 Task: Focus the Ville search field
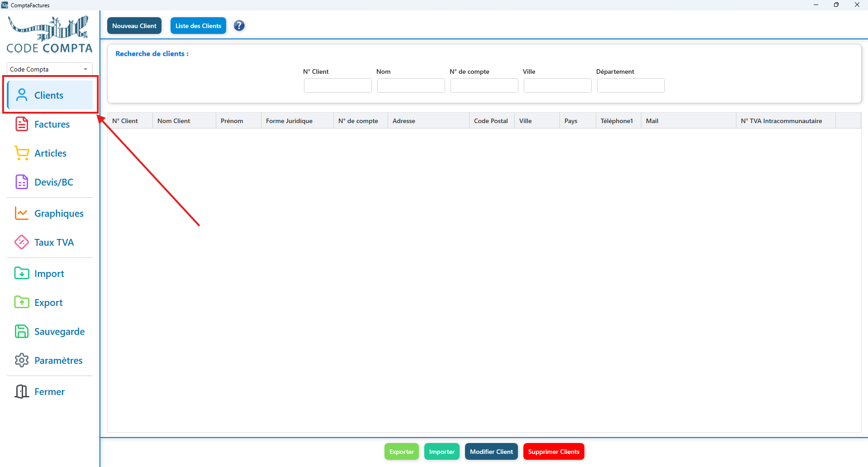[558, 86]
